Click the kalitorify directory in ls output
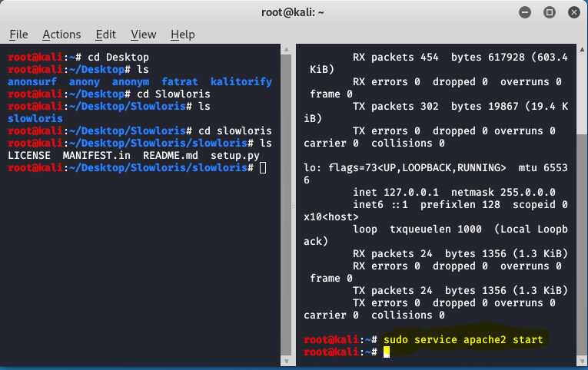Image resolution: width=588 pixels, height=370 pixels. tap(241, 81)
